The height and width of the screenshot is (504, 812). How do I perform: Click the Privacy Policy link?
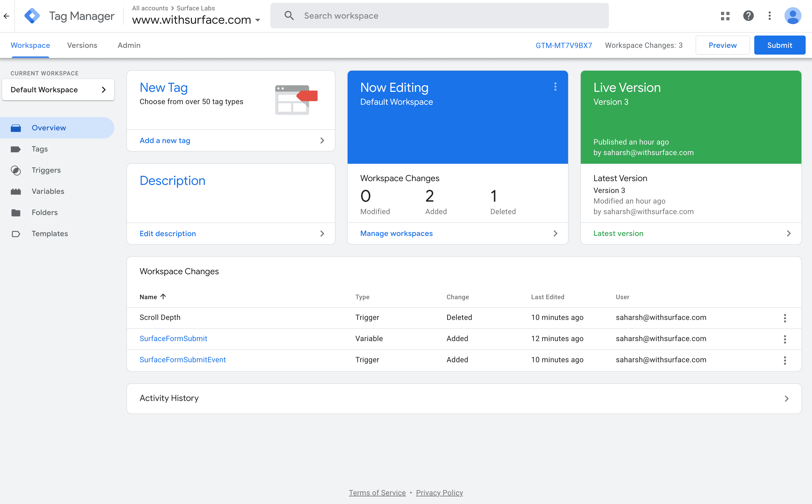point(439,493)
